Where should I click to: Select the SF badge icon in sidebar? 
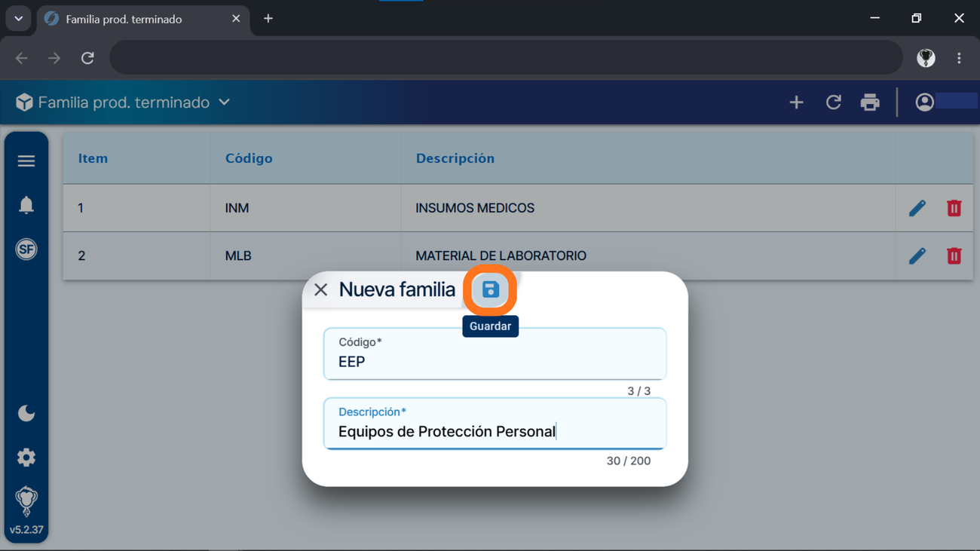point(26,249)
